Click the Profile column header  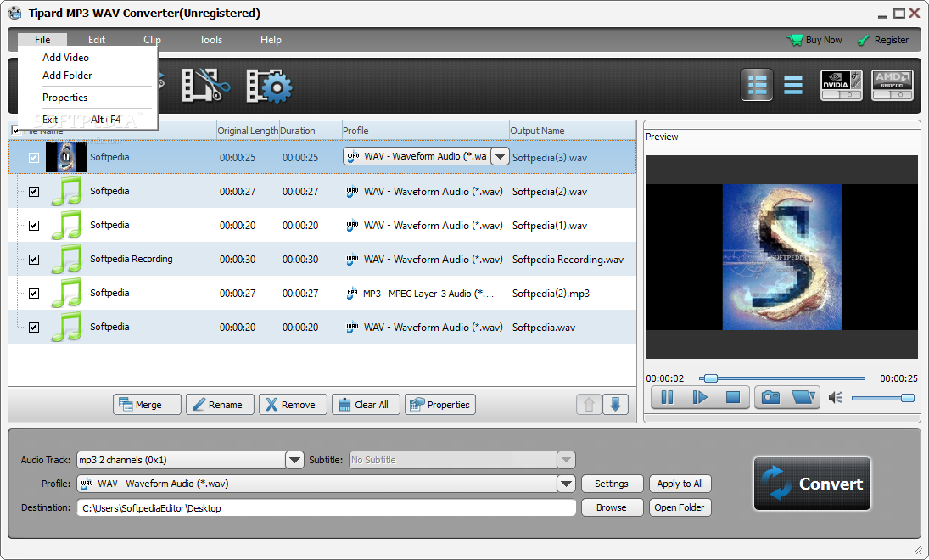[x=425, y=131]
